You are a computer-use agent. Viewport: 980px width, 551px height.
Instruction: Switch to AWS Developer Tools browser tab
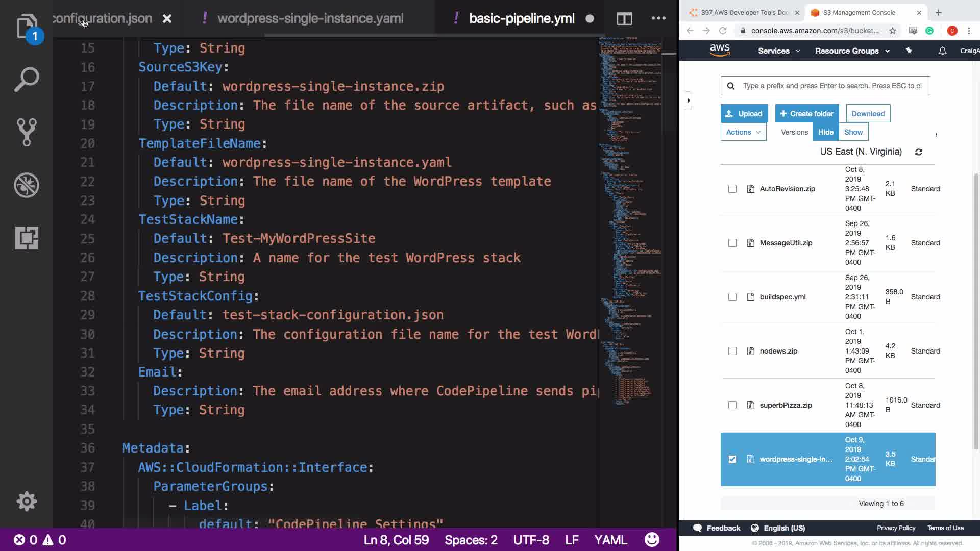pyautogui.click(x=744, y=13)
